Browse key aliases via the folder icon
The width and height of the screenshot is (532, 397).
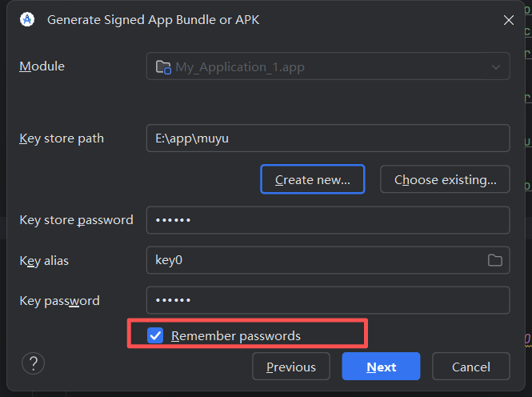pos(495,260)
